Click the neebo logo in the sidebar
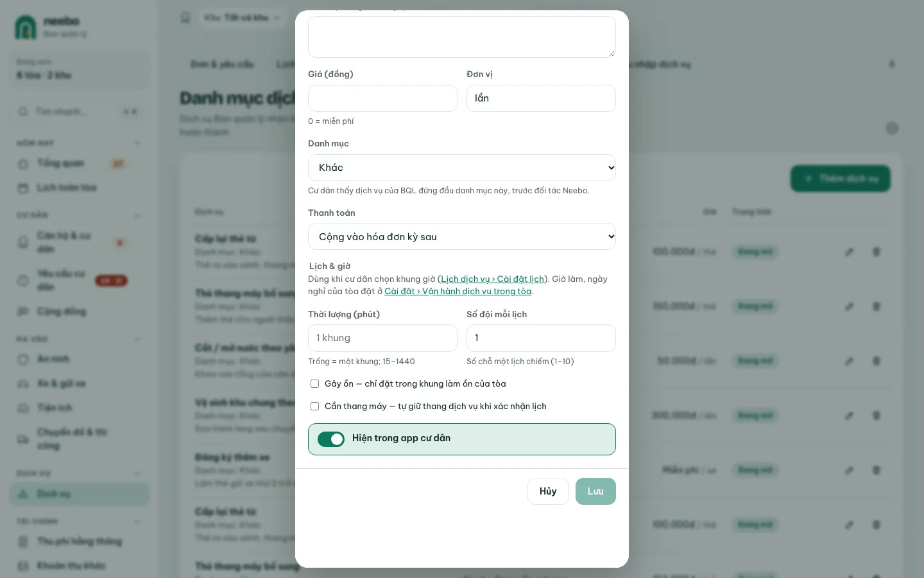Viewport: 924px width, 578px height. point(26,27)
